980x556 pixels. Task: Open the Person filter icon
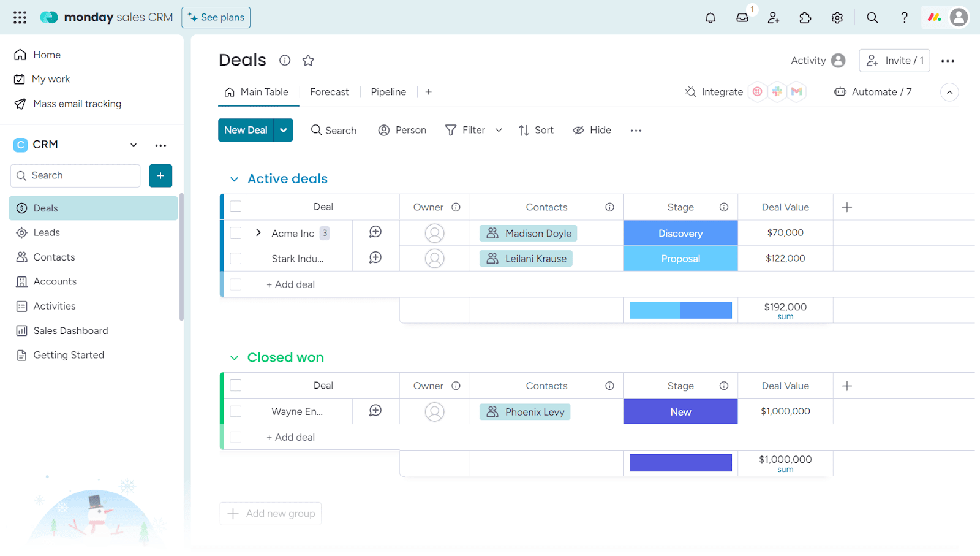(384, 130)
